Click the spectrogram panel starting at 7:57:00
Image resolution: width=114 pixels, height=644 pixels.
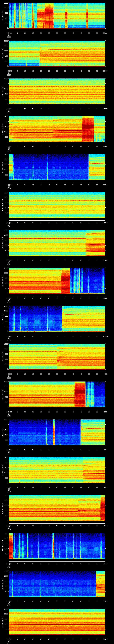[57, 243]
